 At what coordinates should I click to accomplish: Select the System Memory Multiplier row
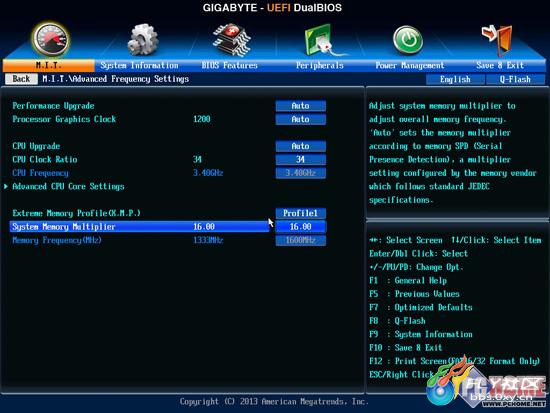pyautogui.click(x=139, y=227)
